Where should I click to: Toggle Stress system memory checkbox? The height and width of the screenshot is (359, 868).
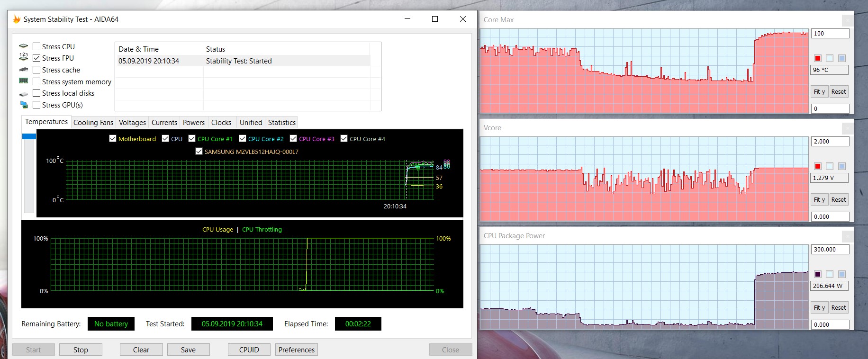click(x=36, y=81)
